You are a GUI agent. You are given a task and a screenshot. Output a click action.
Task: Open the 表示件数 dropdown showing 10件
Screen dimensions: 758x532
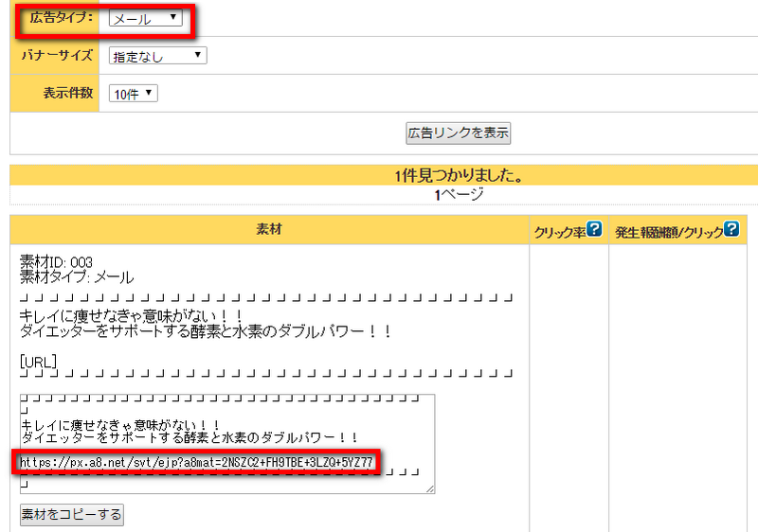pyautogui.click(x=134, y=93)
